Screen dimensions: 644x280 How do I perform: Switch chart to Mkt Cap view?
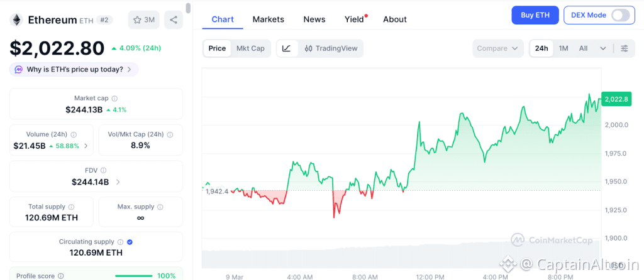250,48
